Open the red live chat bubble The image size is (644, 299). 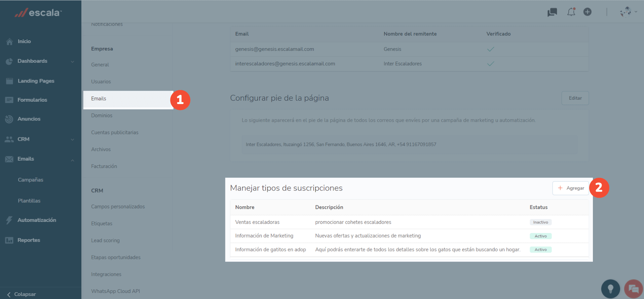(x=633, y=289)
